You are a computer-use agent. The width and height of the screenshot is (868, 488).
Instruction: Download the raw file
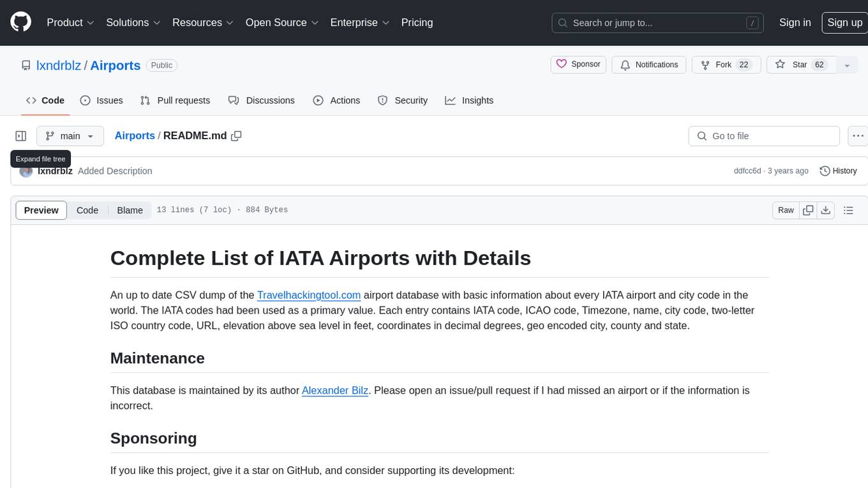point(826,210)
